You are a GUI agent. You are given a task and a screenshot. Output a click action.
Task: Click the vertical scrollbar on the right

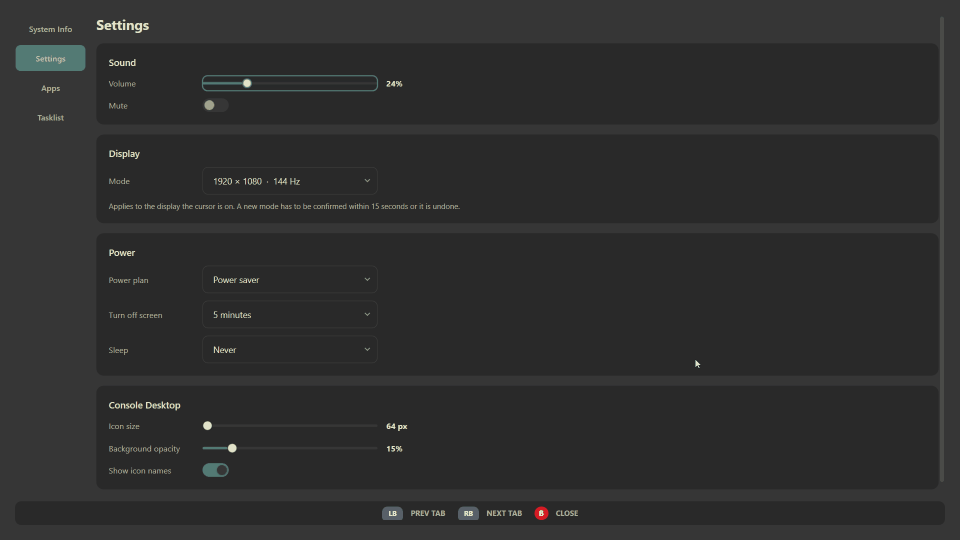pyautogui.click(x=942, y=250)
